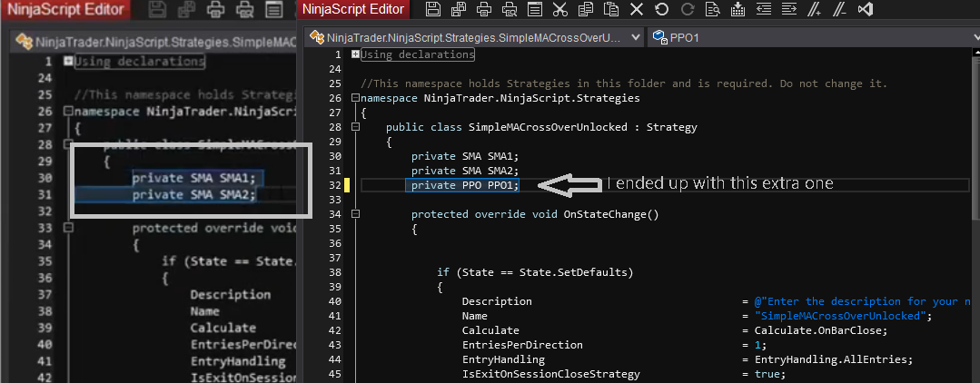The width and height of the screenshot is (980, 383).
Task: Click 'private SMA SMA2;' in left editor
Action: pos(194,195)
